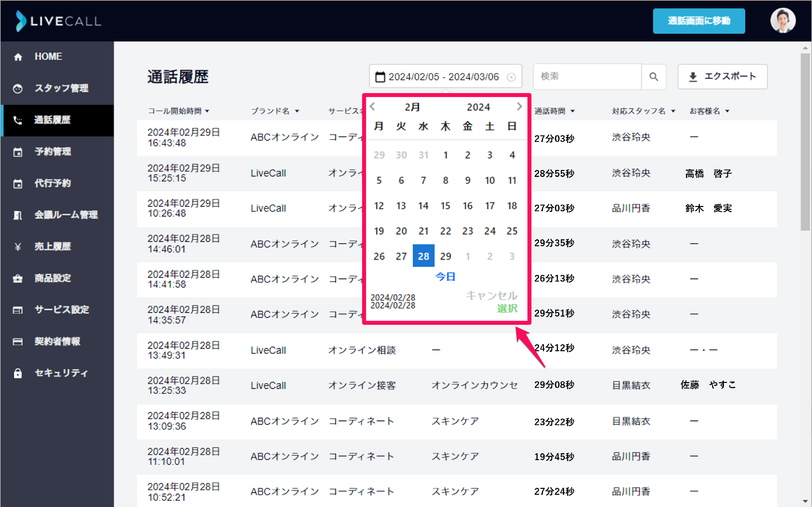Click customer name 鈴木 愛実

[708, 208]
